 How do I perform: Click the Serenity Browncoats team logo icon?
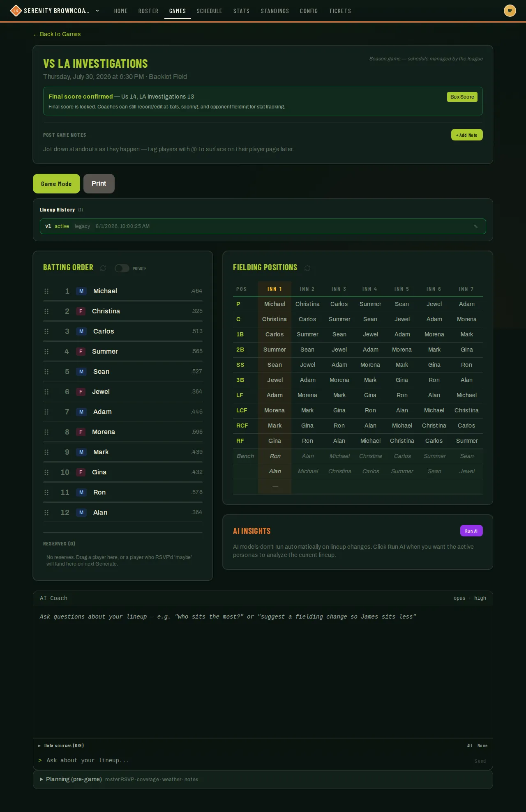tap(16, 11)
